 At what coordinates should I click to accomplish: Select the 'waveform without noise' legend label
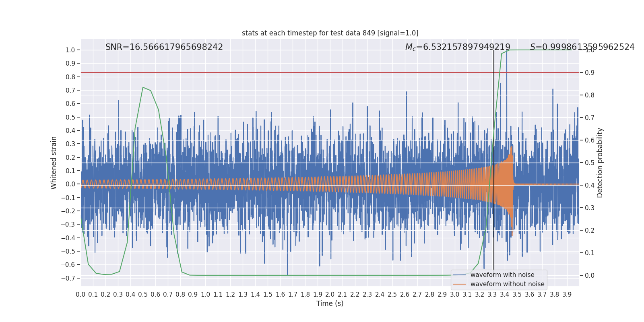507,284
